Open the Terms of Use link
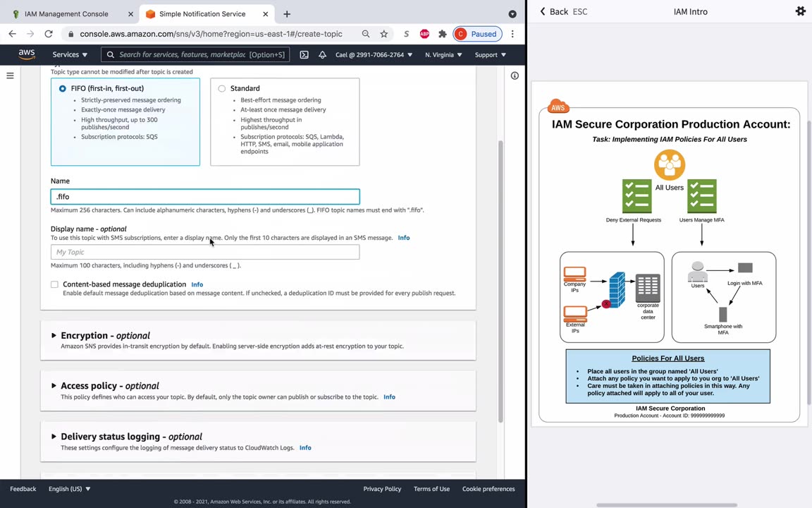 (x=431, y=489)
